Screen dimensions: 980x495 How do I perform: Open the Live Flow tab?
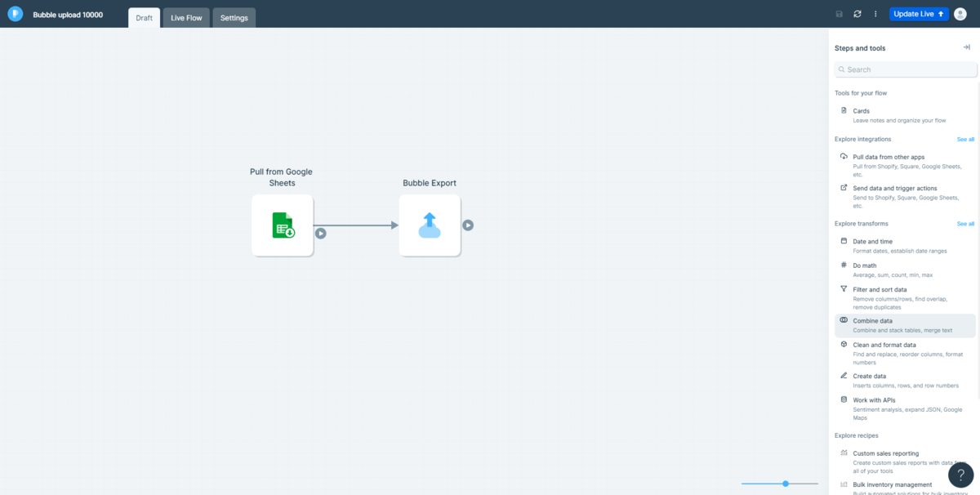186,18
